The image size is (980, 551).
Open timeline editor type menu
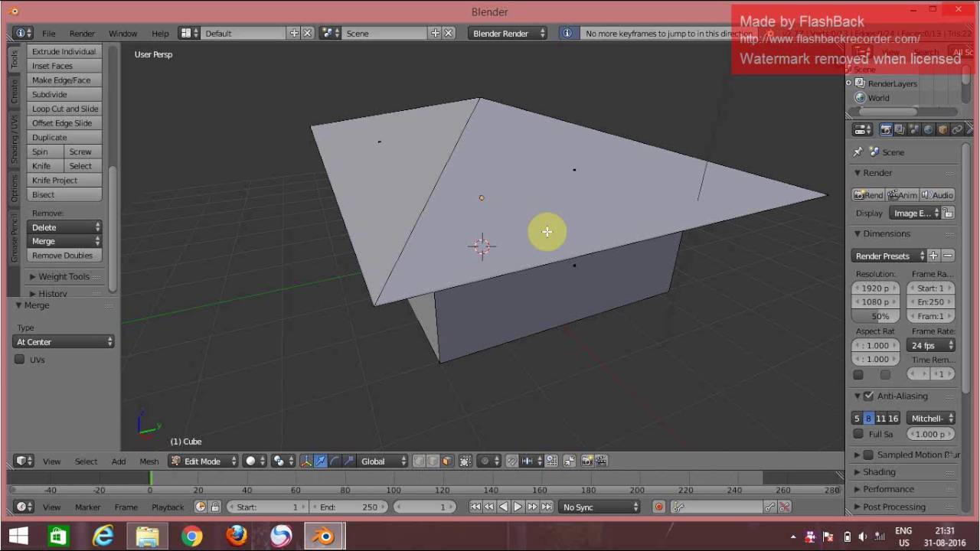coord(24,507)
